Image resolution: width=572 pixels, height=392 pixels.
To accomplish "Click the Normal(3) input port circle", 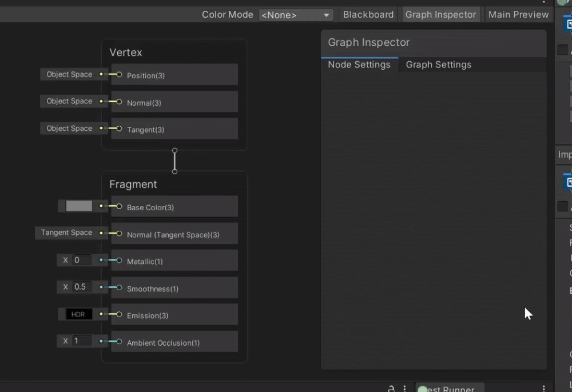I will (x=119, y=102).
